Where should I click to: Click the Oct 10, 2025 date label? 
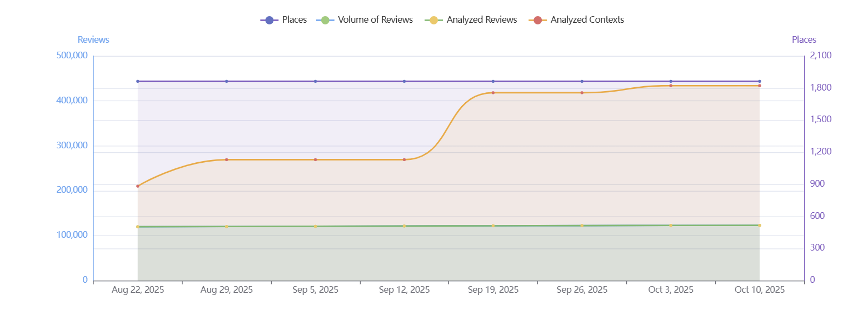pyautogui.click(x=760, y=290)
